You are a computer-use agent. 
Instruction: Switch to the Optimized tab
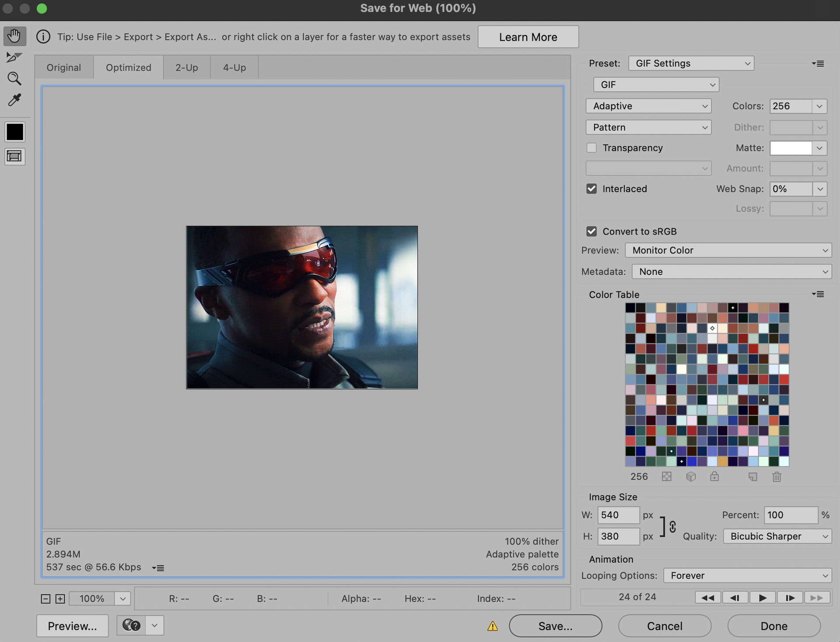129,67
